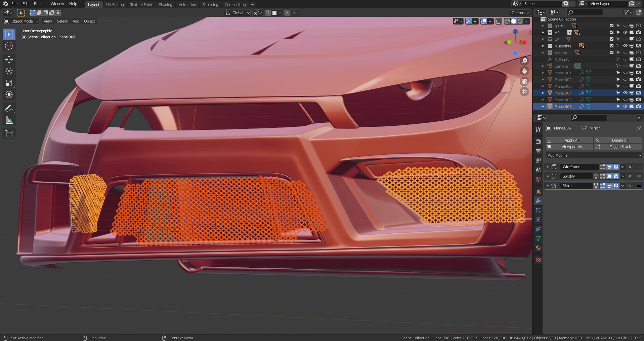This screenshot has width=644, height=341.
Task: Hide Plane.006 with its eye icon
Action: coord(625,107)
